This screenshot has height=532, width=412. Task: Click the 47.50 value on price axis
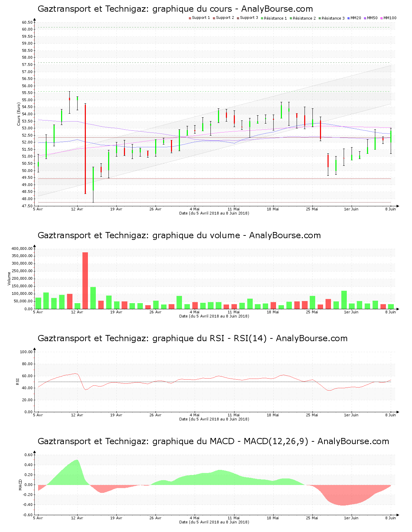27,206
